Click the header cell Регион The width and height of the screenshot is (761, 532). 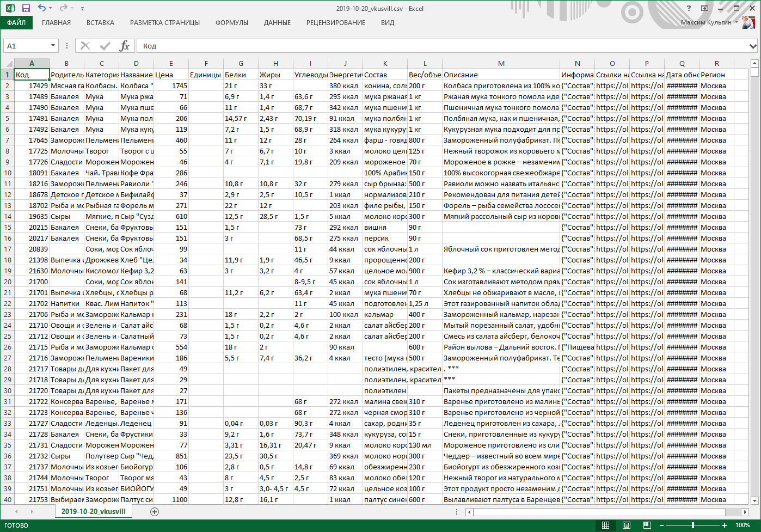(716, 75)
